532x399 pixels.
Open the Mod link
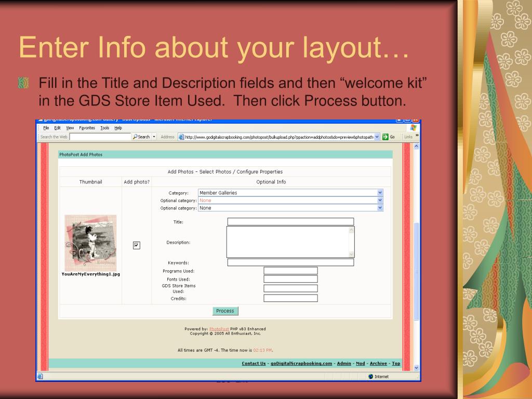click(x=361, y=363)
